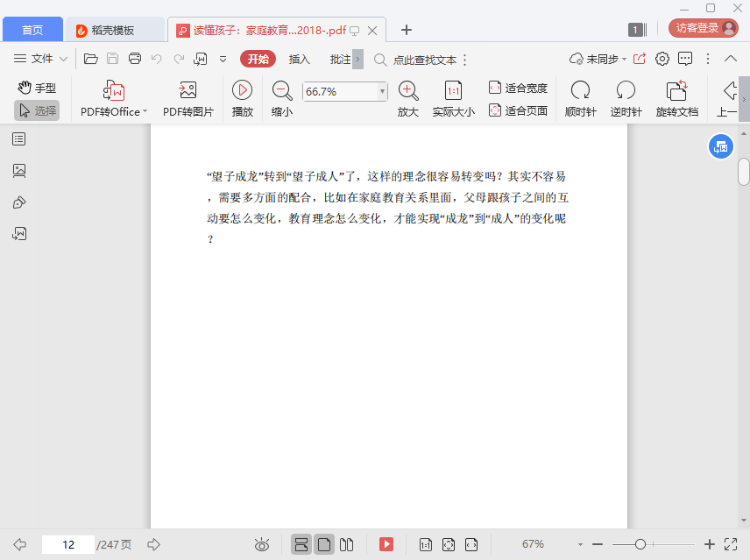
Task: Redo action arrow
Action: [179, 59]
